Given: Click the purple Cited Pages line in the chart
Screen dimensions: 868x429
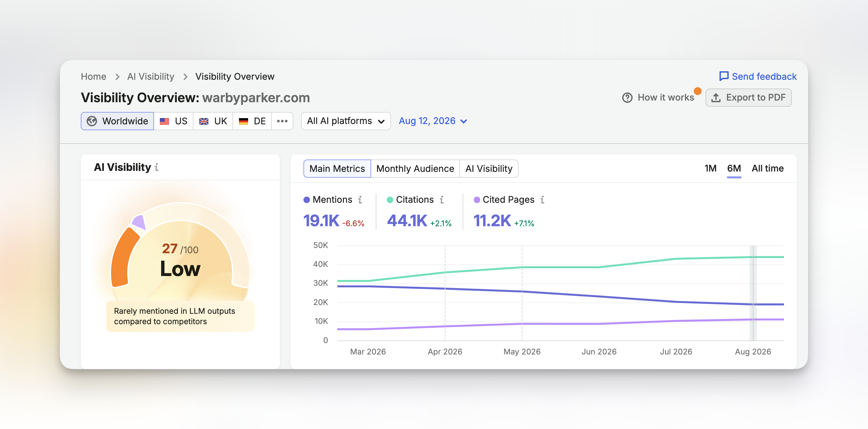Looking at the screenshot, I should [x=560, y=324].
